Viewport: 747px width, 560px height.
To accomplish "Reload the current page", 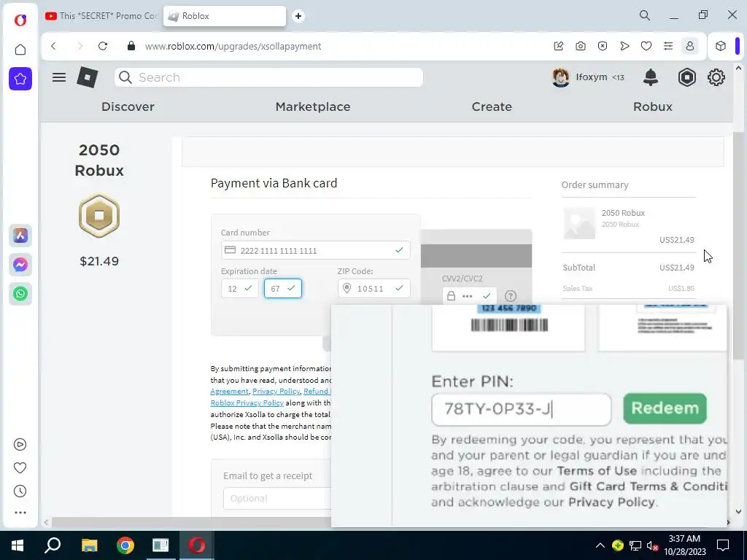I will (x=103, y=46).
